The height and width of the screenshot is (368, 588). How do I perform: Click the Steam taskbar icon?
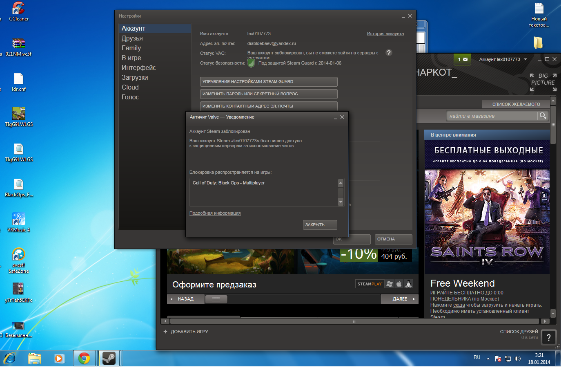(109, 359)
